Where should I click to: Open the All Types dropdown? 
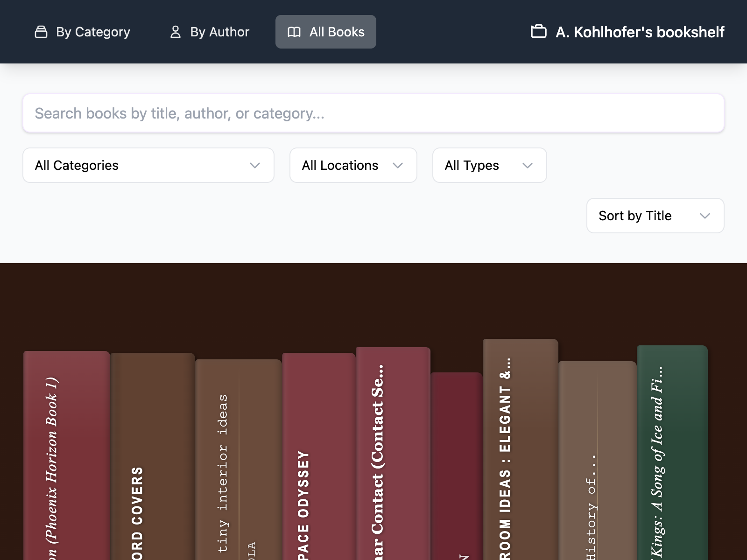(x=489, y=165)
